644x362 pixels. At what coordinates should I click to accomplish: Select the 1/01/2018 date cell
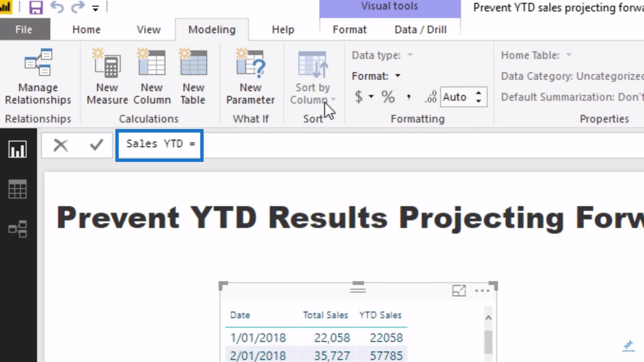258,337
